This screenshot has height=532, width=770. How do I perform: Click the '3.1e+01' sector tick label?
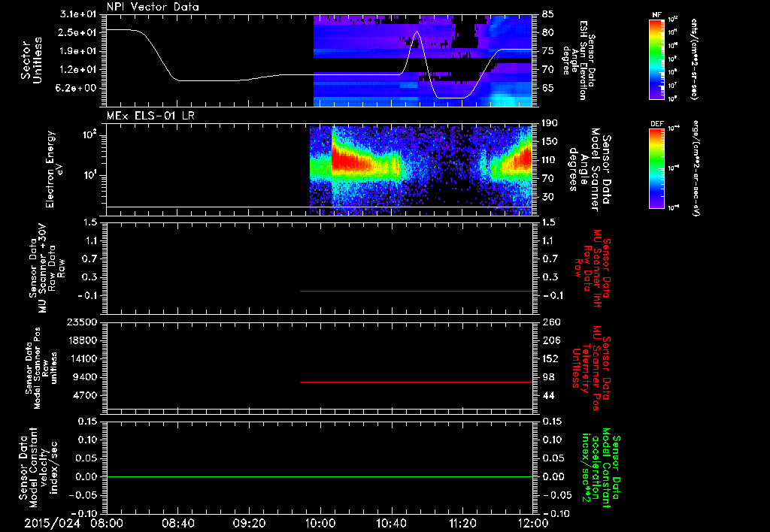coord(78,14)
